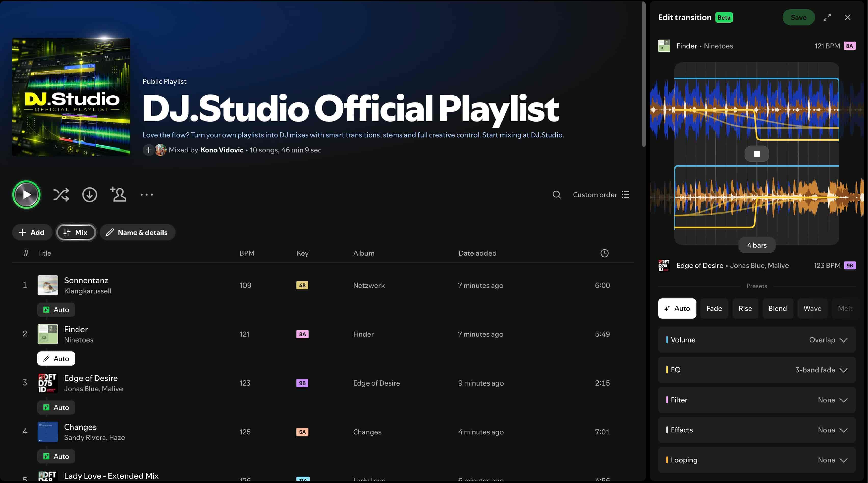This screenshot has height=483, width=868.
Task: Click the Edge of Desire waveform in transition editor
Action: 756,197
